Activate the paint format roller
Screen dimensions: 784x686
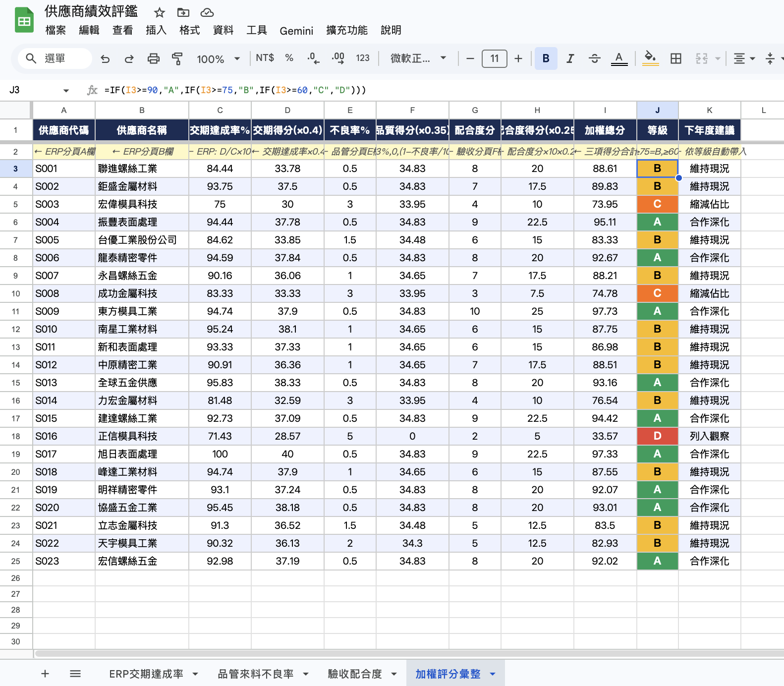coord(177,58)
